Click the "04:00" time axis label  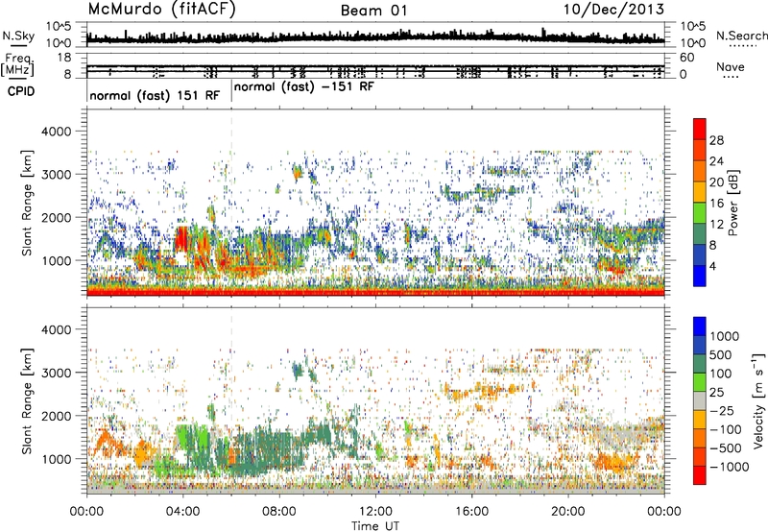182,512
